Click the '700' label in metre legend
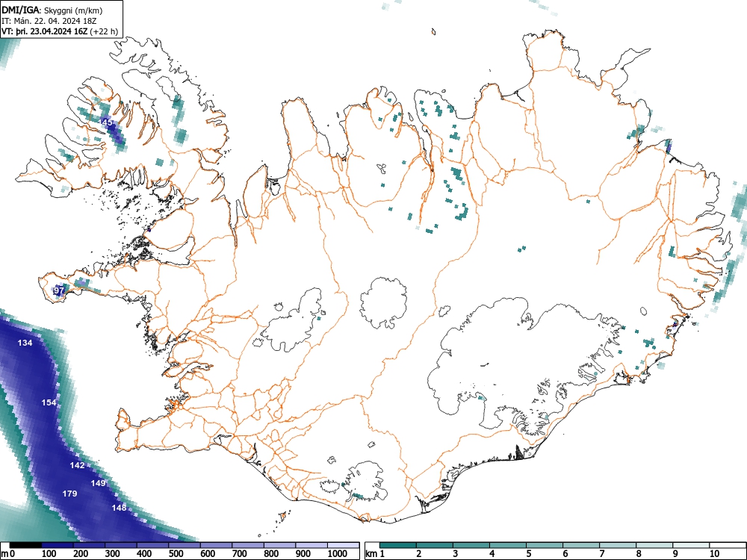This screenshot has height=560, width=747. (240, 554)
